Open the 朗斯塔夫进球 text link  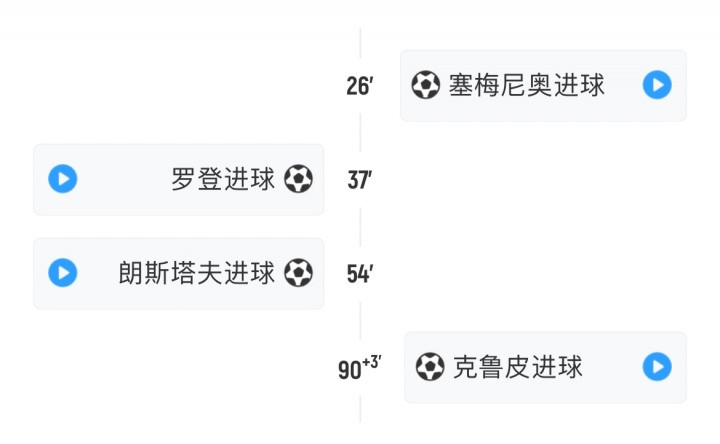[x=196, y=273]
